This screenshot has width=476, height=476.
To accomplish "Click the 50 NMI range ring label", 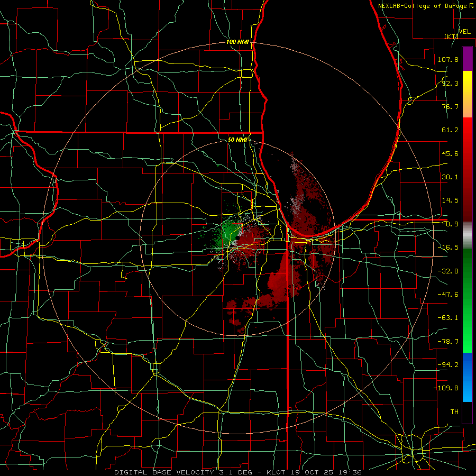I will 237,140.
